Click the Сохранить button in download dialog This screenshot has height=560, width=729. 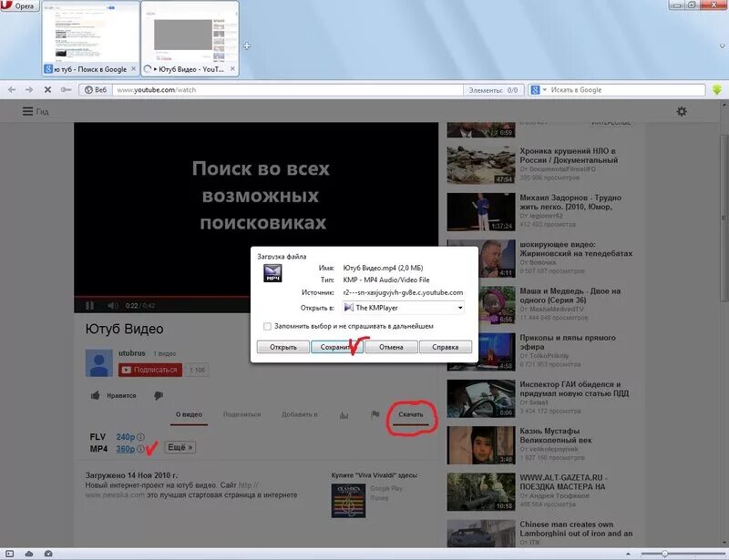coord(337,347)
